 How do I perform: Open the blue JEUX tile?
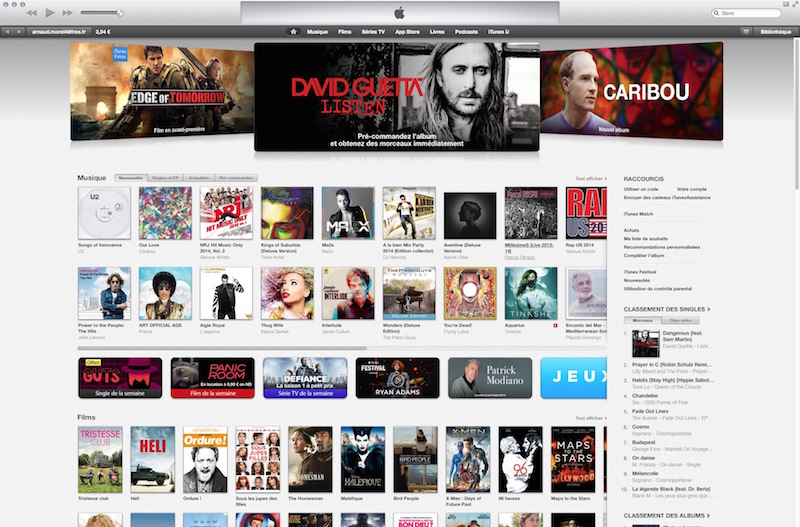tap(573, 378)
